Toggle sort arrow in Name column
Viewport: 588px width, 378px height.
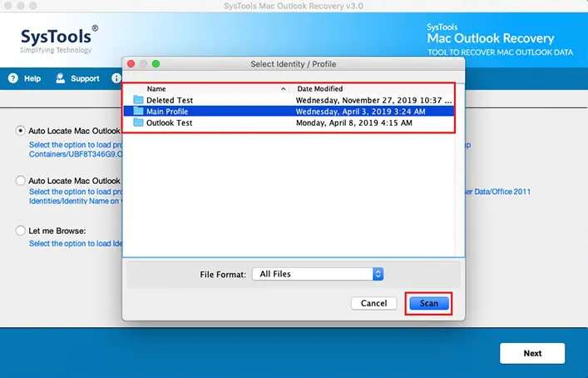(283, 89)
